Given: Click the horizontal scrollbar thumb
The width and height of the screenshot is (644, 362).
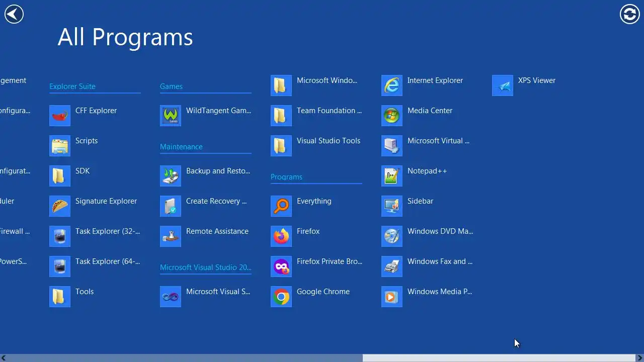Looking at the screenshot, I should pos(499,358).
